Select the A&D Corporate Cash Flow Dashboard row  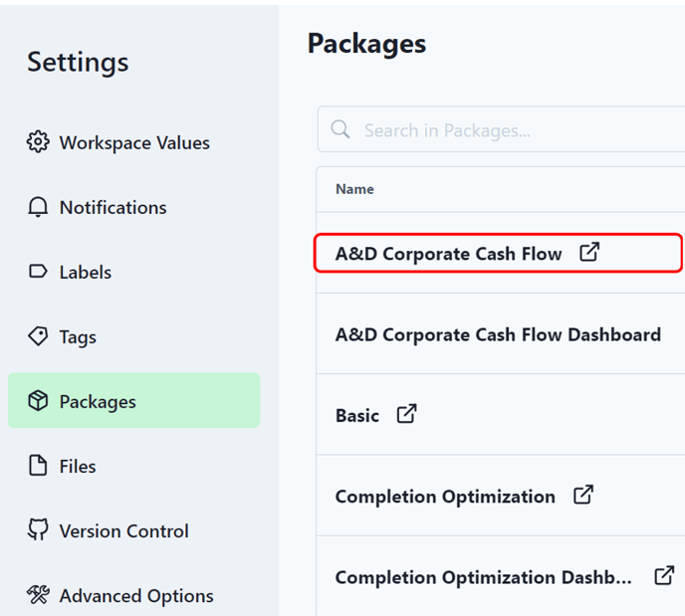[x=501, y=333]
